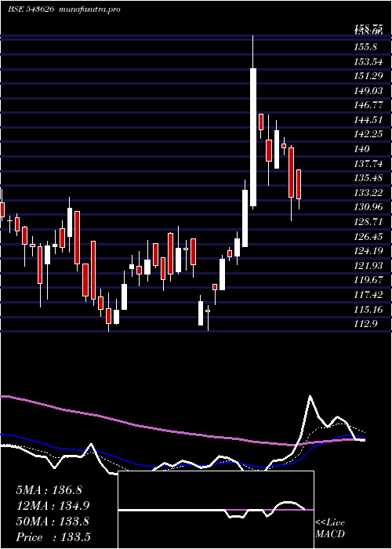Click the <<Live MACD label
The image size is (392, 549).
(x=330, y=529)
